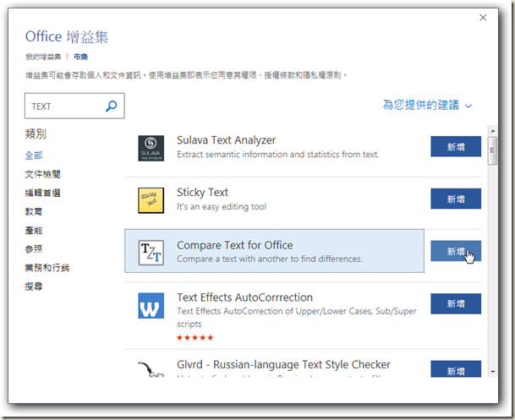Open the 為您提供的建議 sort dropdown
515x420 pixels.
(427, 105)
